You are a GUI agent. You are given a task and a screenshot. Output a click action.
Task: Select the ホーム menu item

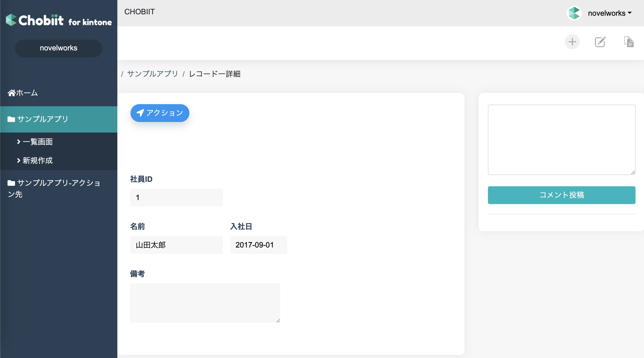coord(23,93)
